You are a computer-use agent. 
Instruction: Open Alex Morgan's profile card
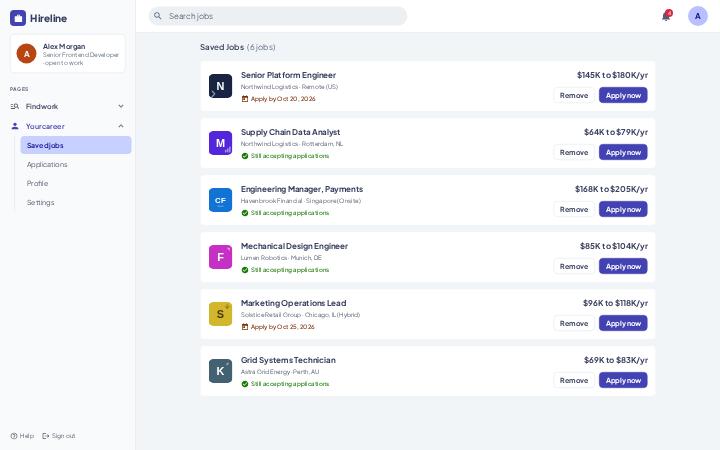[68, 54]
